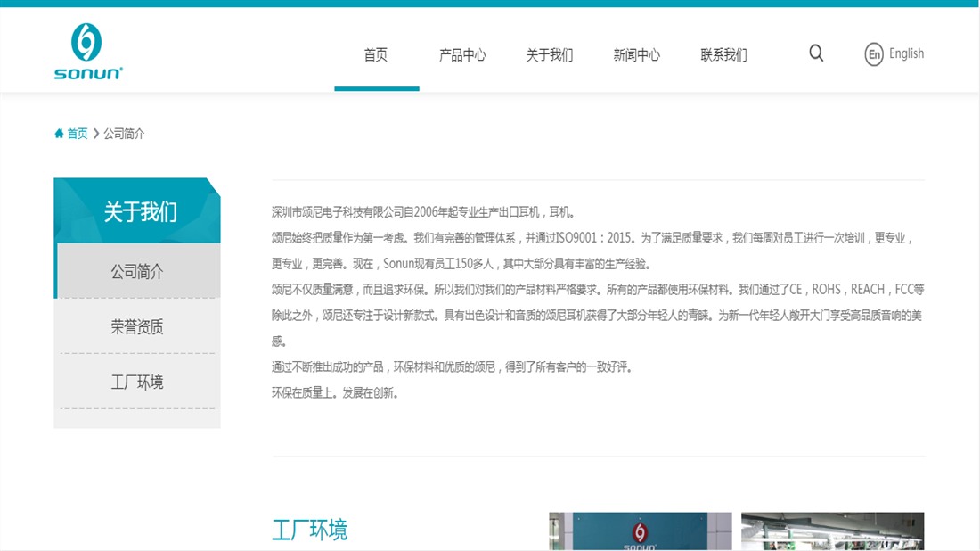Open the 关于我们 navigation item
The image size is (980, 551).
tap(549, 54)
